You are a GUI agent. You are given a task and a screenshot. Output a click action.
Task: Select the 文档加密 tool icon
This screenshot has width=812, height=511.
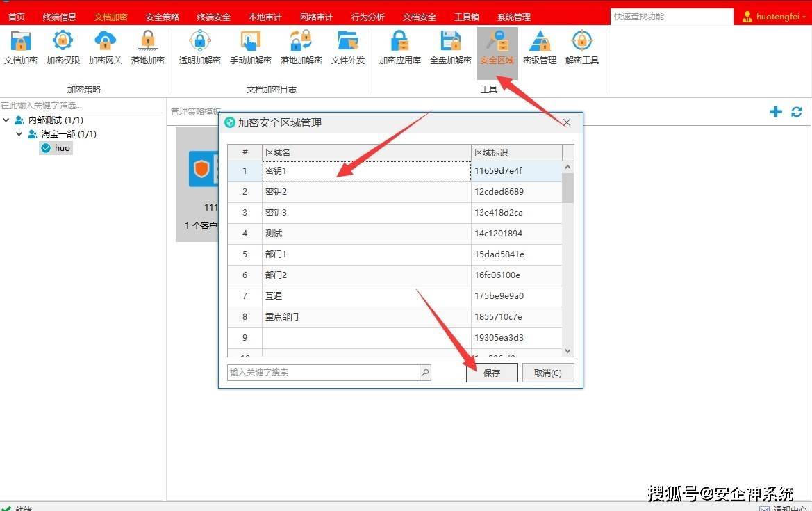pos(21,47)
